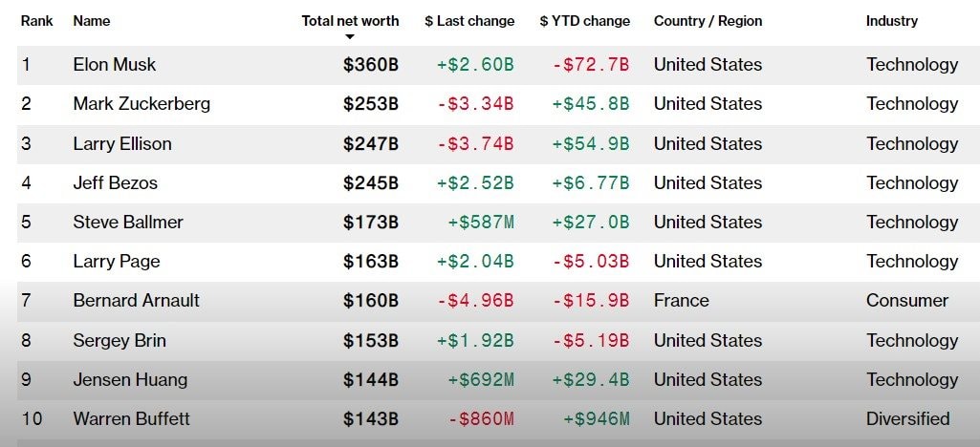Viewport: 980px width, 447px height.
Task: Select Larry Page in the list
Action: click(x=117, y=262)
